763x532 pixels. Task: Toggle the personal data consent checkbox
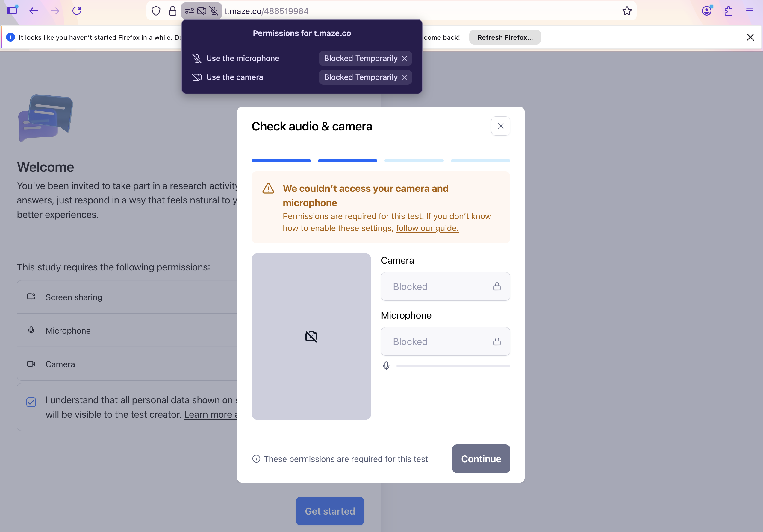[x=31, y=402]
